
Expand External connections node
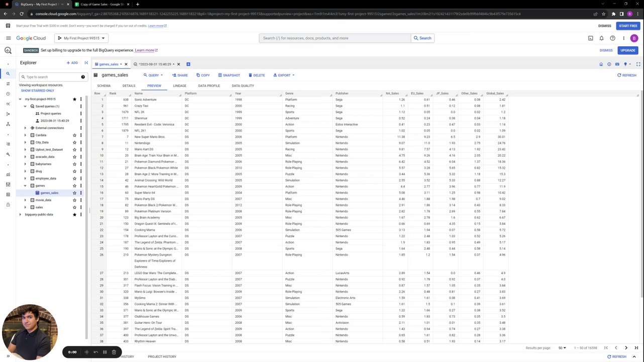tap(25, 128)
